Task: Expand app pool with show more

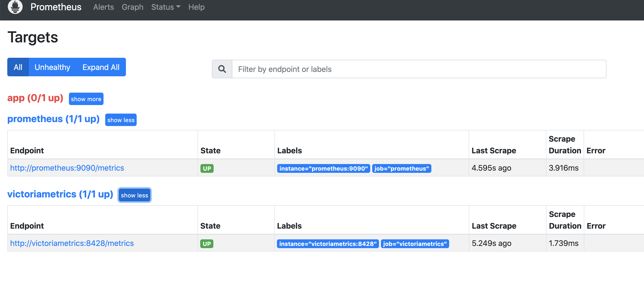Action: 86,99
